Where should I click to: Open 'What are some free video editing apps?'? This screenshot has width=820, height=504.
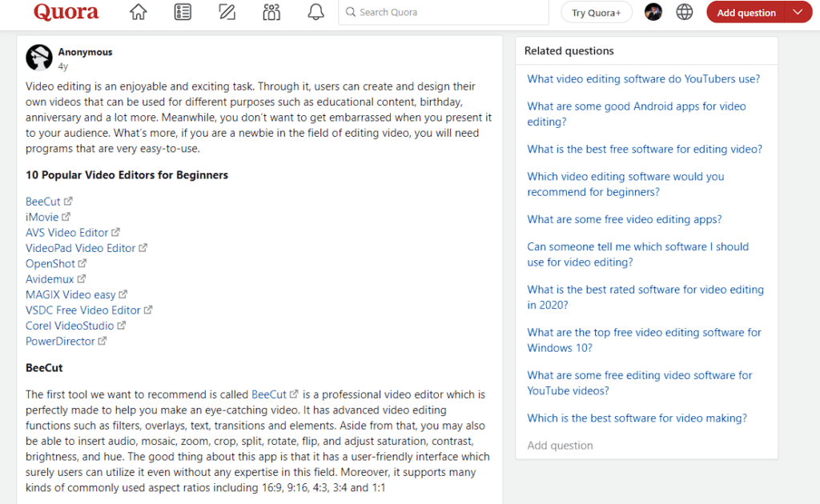[x=625, y=219]
